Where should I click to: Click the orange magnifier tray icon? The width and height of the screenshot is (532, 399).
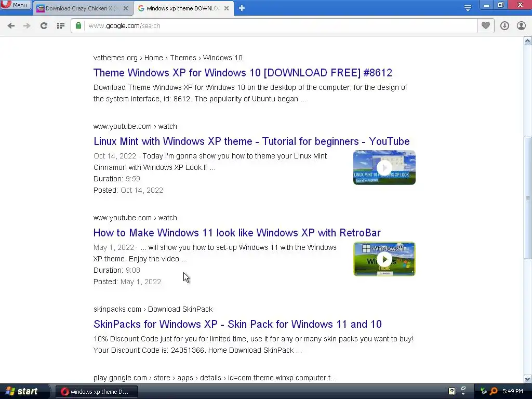click(494, 391)
